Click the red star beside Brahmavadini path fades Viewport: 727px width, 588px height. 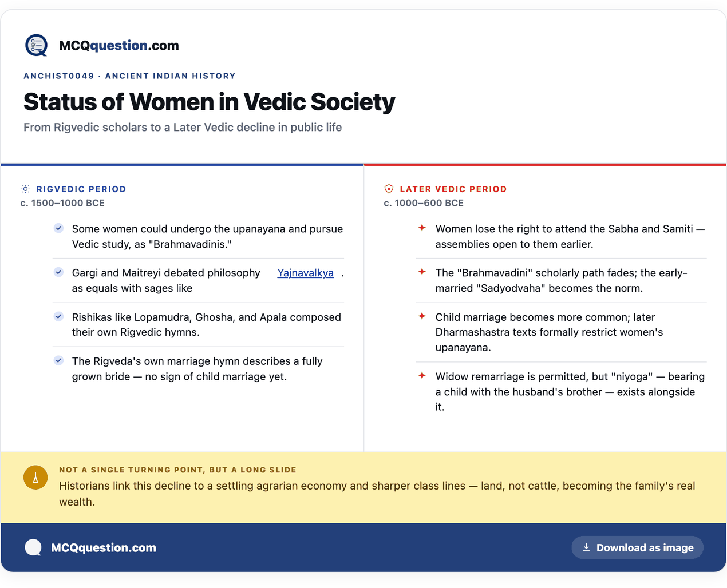pos(422,272)
